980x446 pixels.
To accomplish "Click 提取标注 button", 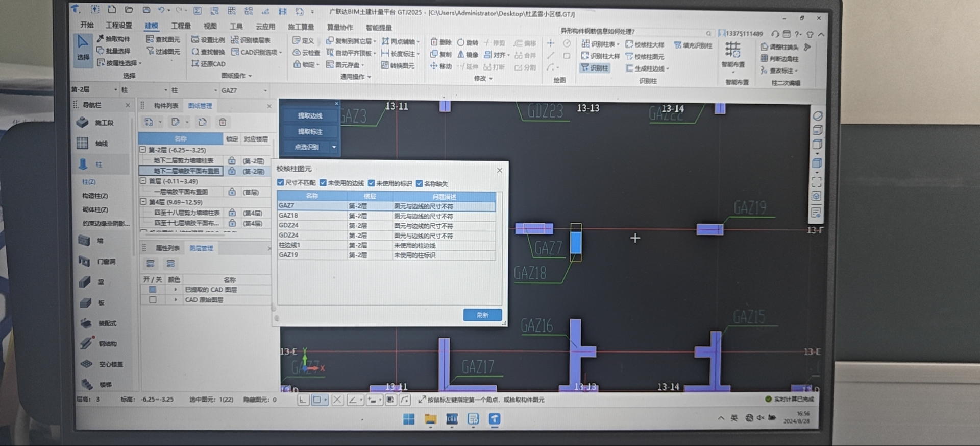I will [310, 132].
